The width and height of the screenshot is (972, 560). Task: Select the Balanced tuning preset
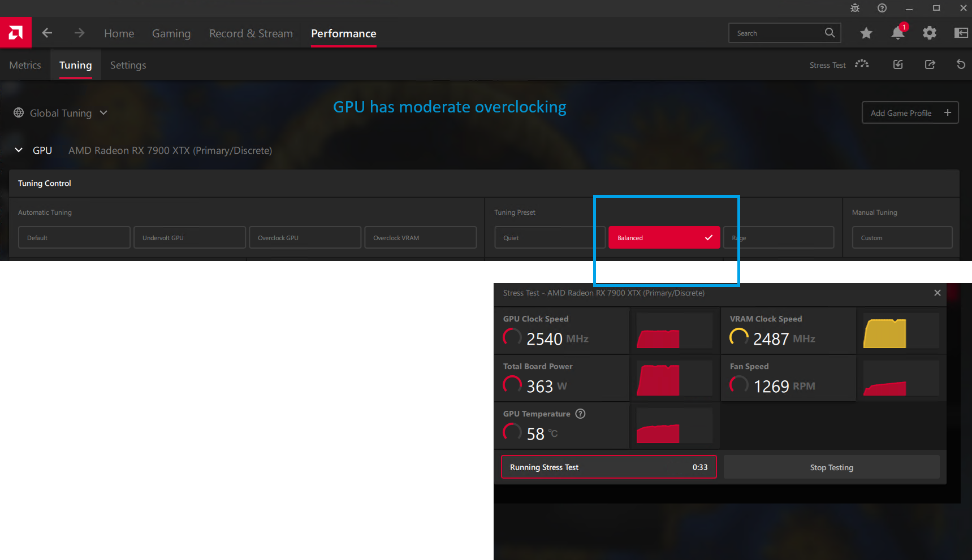pos(664,237)
